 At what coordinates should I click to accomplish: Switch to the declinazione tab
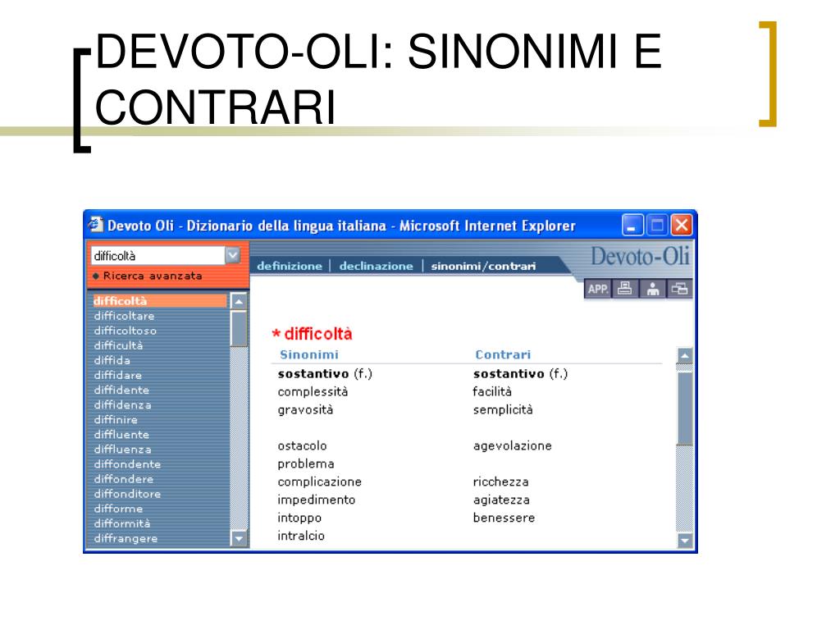(376, 266)
